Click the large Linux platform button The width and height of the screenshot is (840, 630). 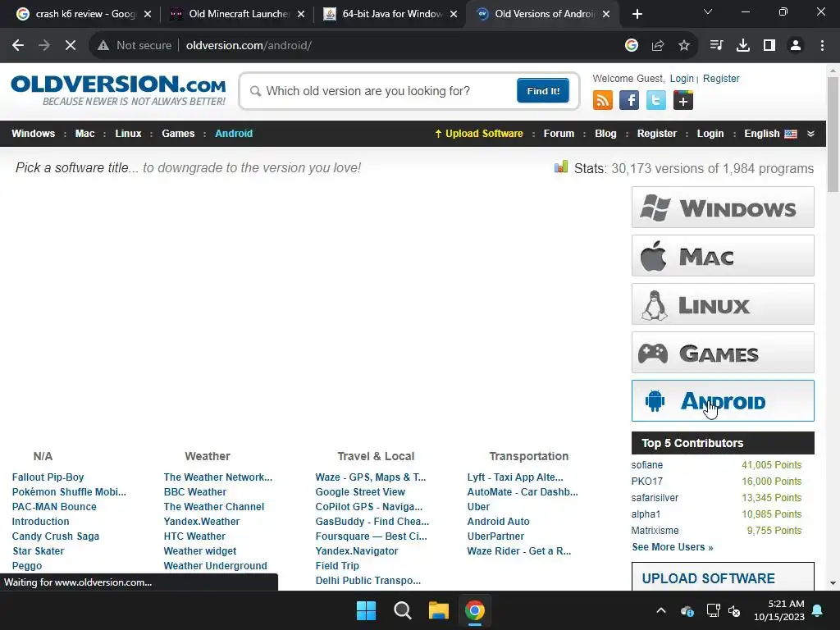pos(723,304)
